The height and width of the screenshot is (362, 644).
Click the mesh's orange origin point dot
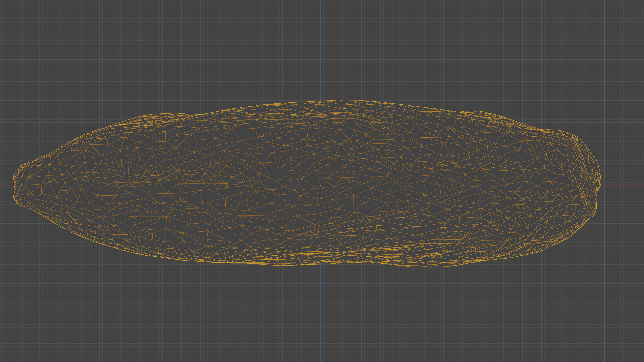point(320,186)
